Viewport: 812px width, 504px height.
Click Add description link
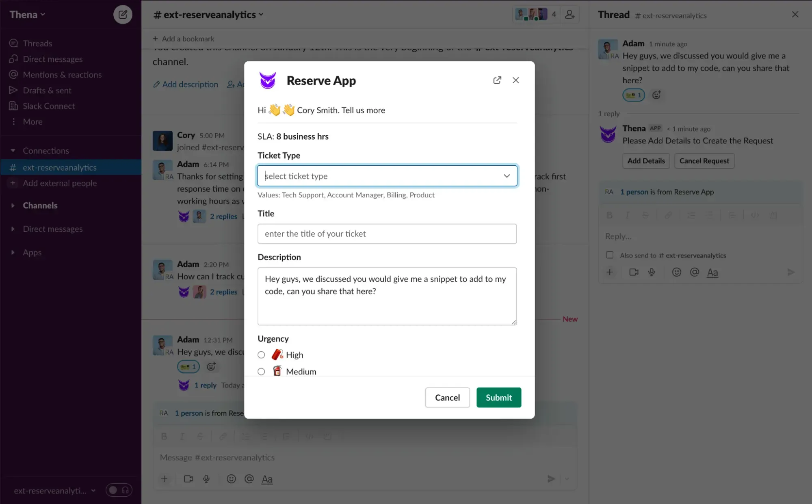tap(186, 84)
